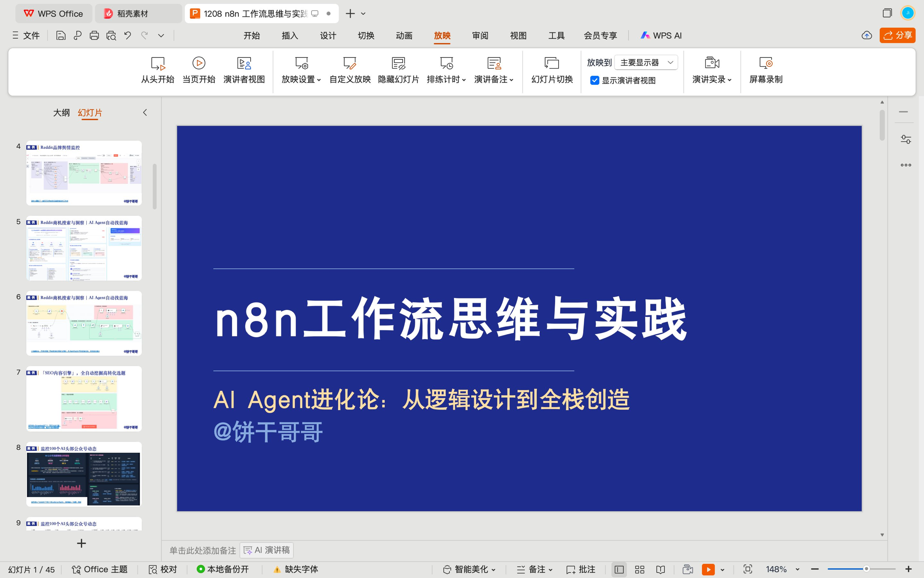Toggle normal view button in status bar

pos(619,569)
